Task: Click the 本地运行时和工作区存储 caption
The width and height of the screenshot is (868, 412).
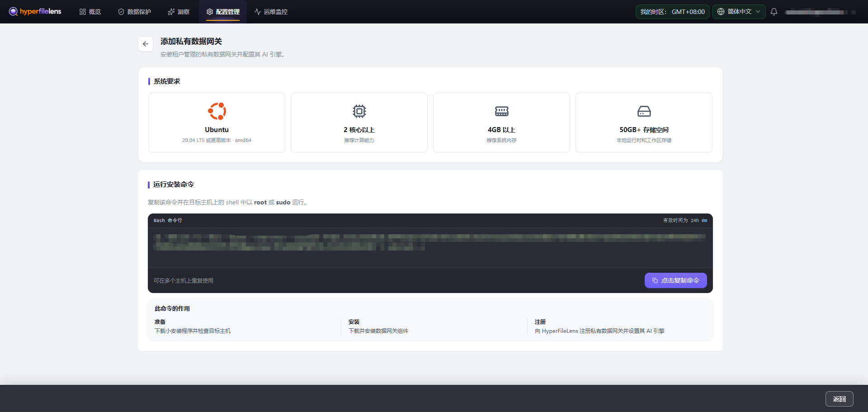Action: click(644, 140)
